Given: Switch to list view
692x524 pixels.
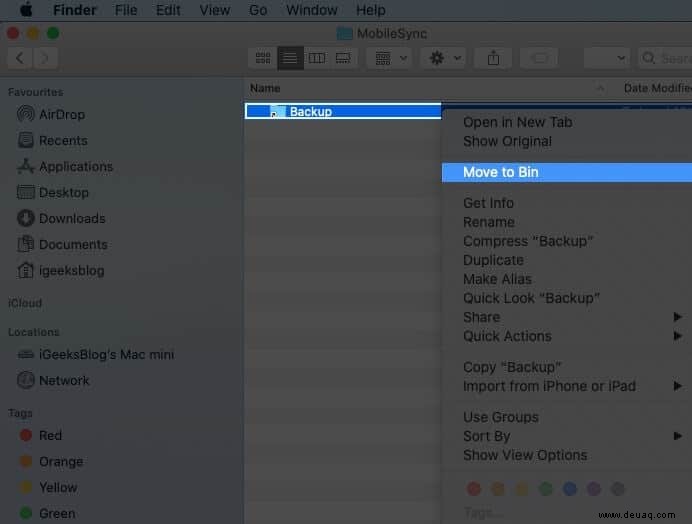Looking at the screenshot, I should coord(290,58).
